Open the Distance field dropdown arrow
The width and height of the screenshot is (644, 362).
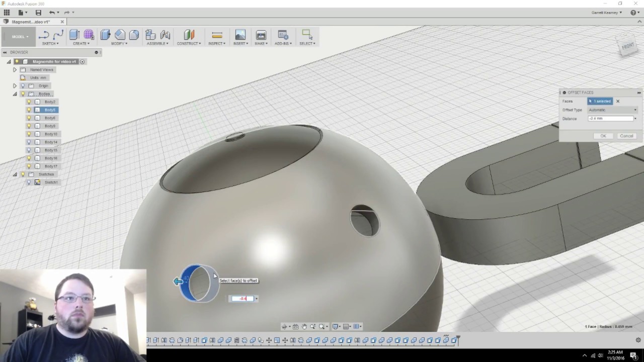(635, 119)
